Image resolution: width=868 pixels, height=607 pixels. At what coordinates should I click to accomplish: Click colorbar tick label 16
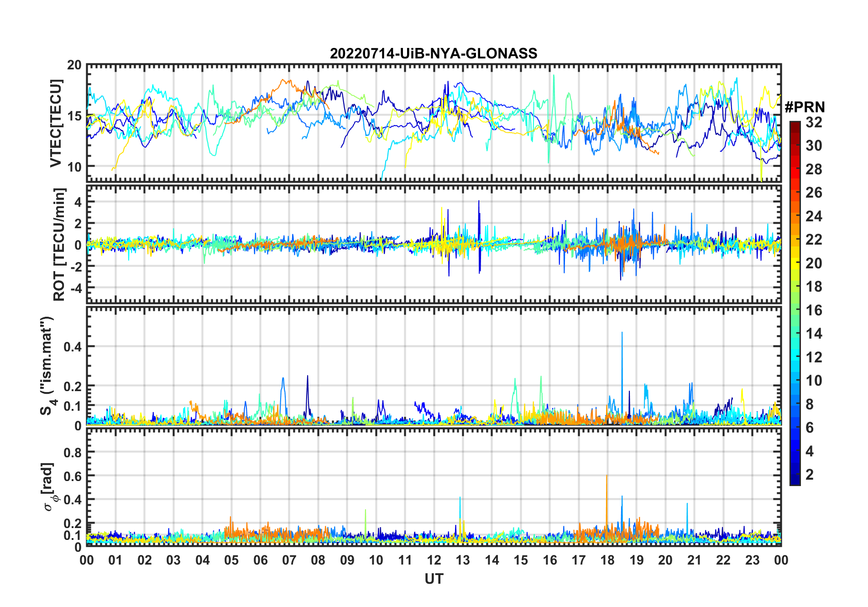(x=814, y=310)
